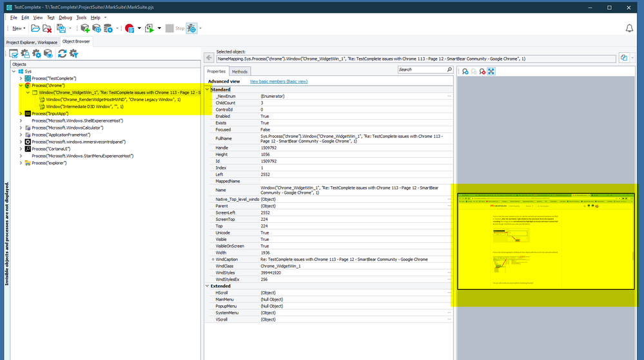Viewport: 644px width, 360px height.
Task: Click the copy icon beside Selected object
Action: point(624,58)
